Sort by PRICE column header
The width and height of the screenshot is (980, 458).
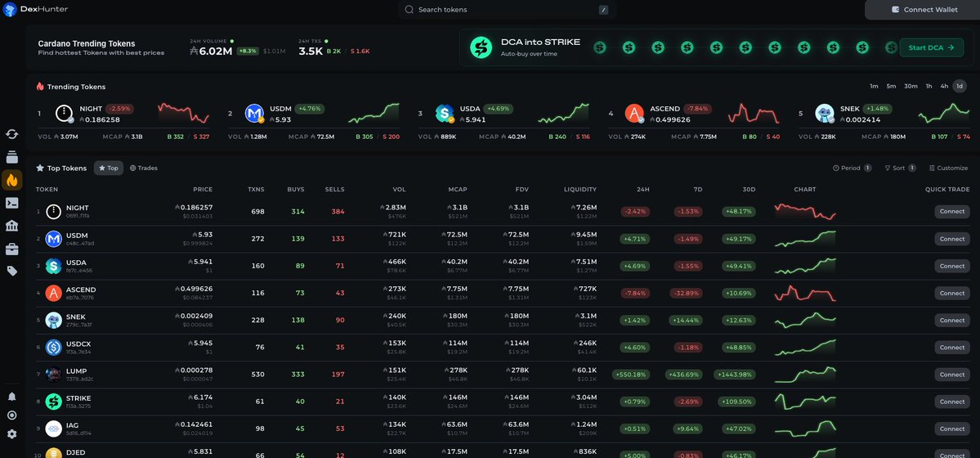[x=203, y=190]
